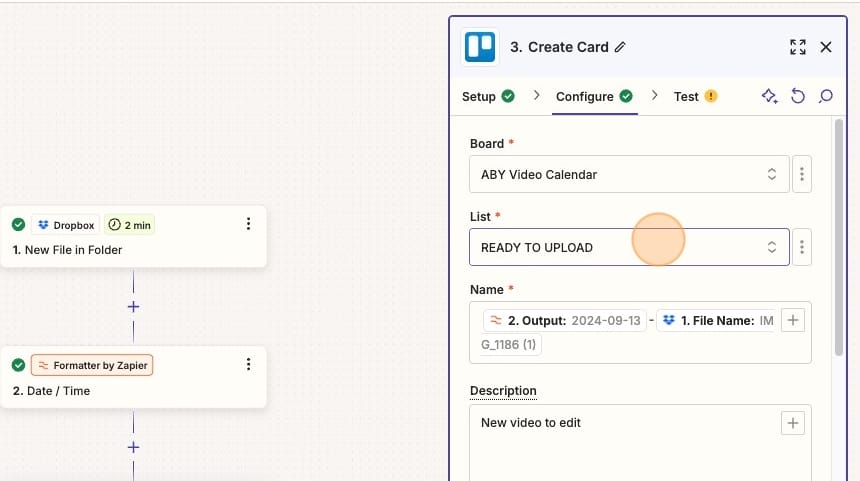Open the Setup tab
This screenshot has width=860, height=481.
point(488,97)
